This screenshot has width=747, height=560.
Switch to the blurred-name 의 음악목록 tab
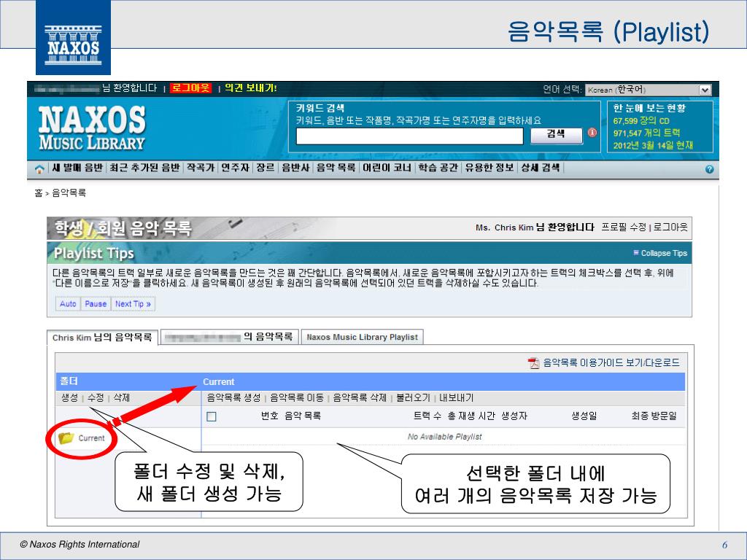coord(230,337)
